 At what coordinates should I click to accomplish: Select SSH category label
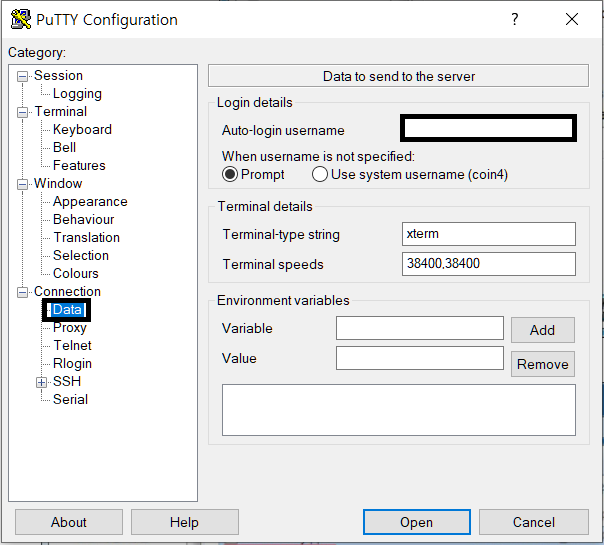pos(67,382)
